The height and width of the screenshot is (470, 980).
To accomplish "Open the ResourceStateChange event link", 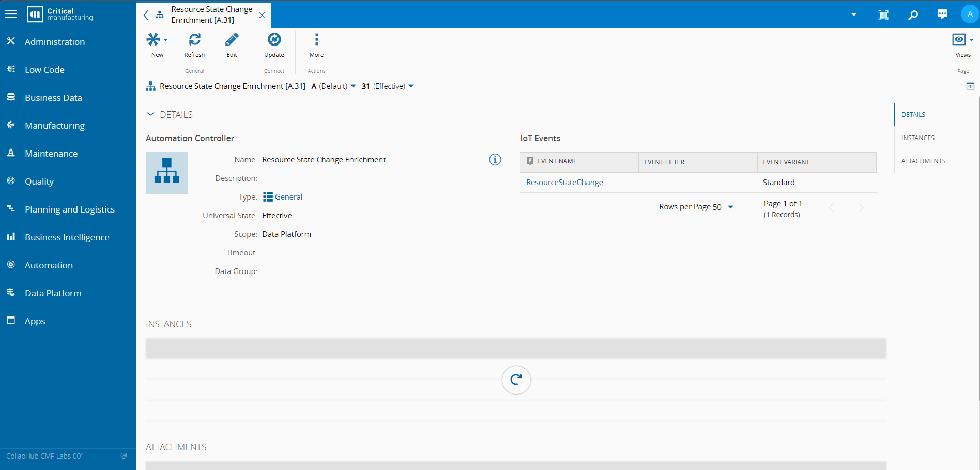I will (564, 183).
